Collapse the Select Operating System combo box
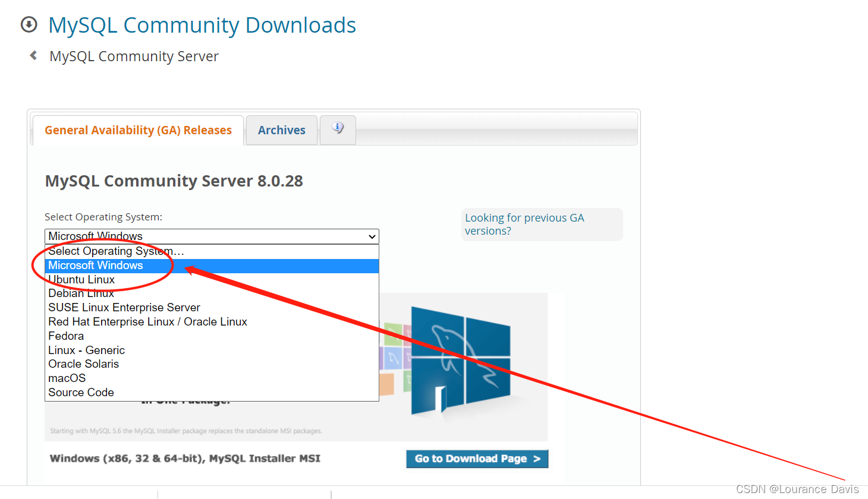868x499 pixels. pyautogui.click(x=212, y=236)
